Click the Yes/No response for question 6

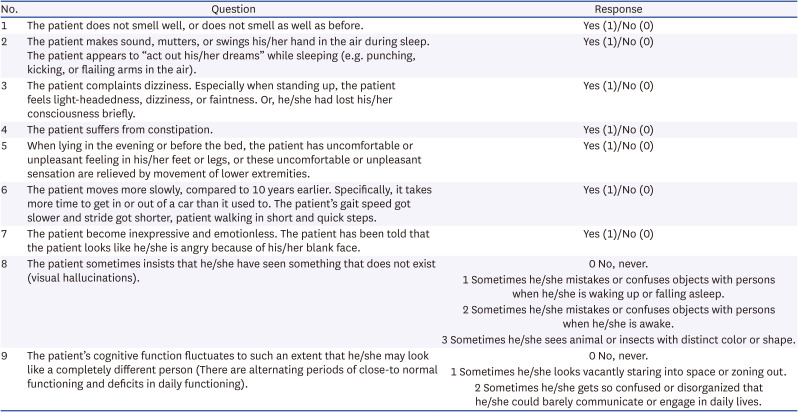click(x=617, y=189)
